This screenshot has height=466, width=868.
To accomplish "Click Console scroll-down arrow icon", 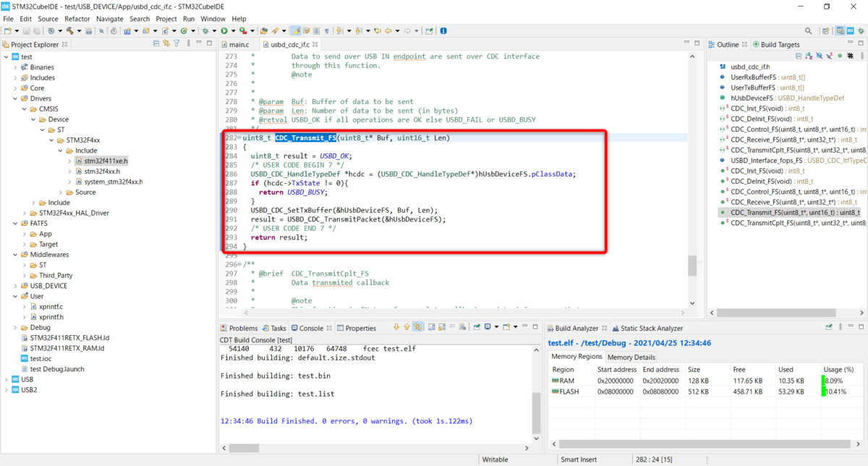I will click(x=396, y=328).
